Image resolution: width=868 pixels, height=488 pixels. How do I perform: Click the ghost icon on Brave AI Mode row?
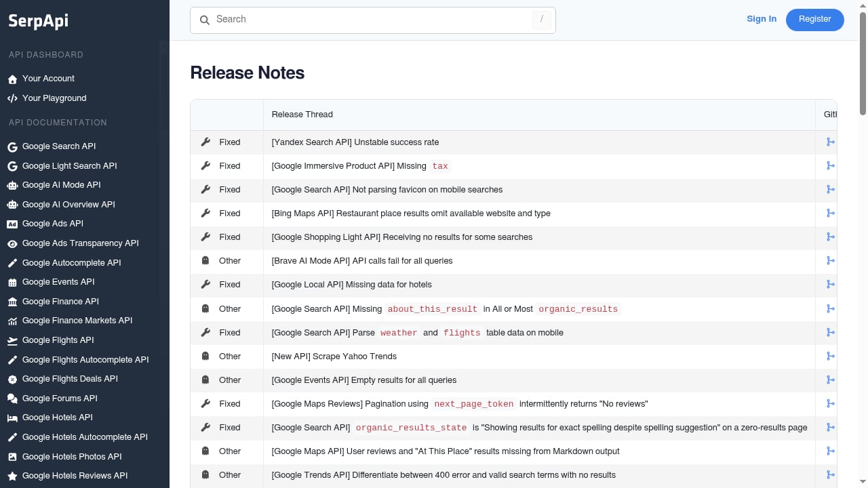[x=205, y=261]
